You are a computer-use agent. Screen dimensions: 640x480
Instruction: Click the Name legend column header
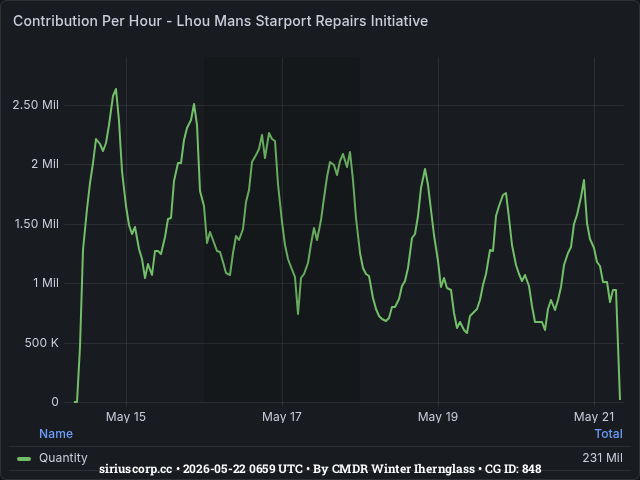[x=56, y=433]
